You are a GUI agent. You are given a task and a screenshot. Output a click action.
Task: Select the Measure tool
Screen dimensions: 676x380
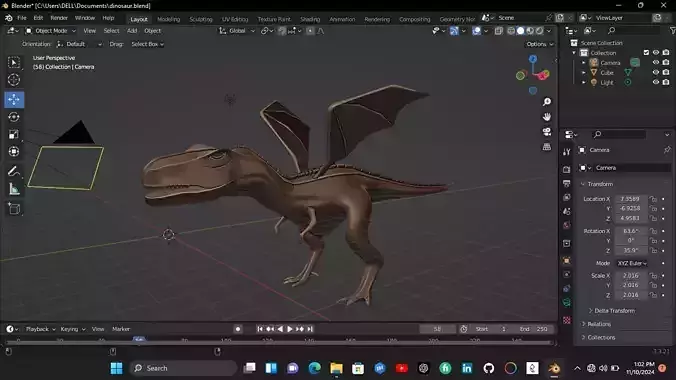pyautogui.click(x=14, y=189)
